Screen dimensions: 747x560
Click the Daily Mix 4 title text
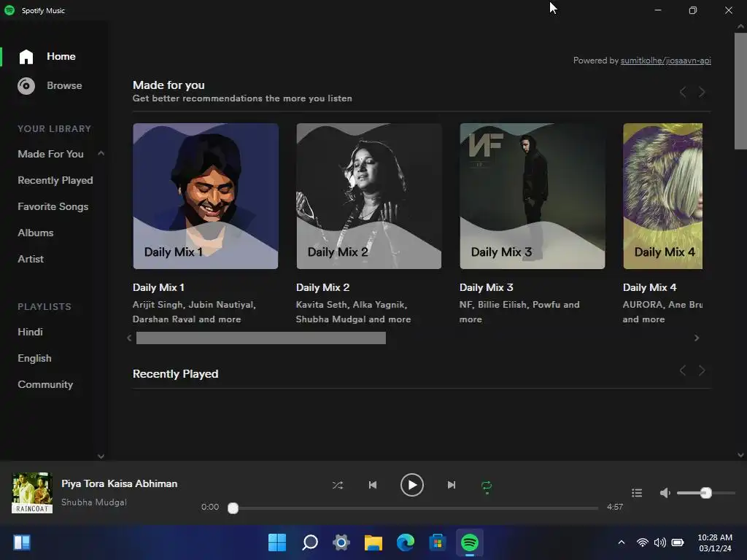pos(649,287)
